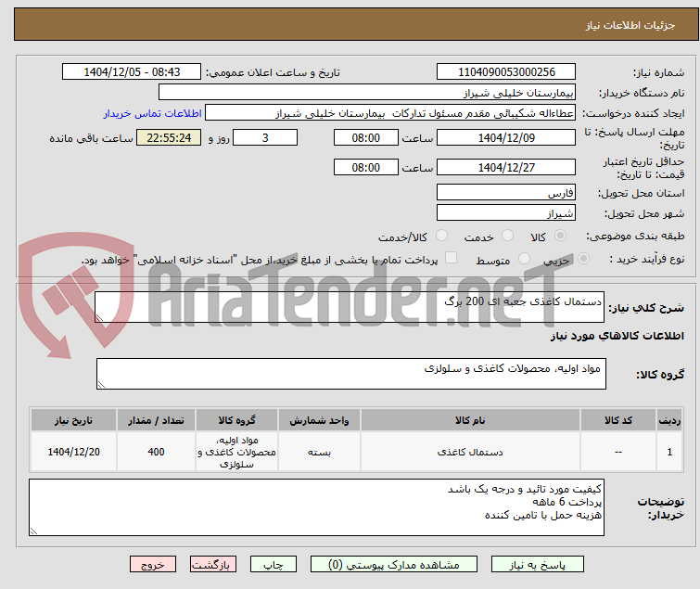Image resolution: width=700 pixels, height=589 pixels.
Task: Click the goods group box مواد اولیه
Action: [x=351, y=374]
